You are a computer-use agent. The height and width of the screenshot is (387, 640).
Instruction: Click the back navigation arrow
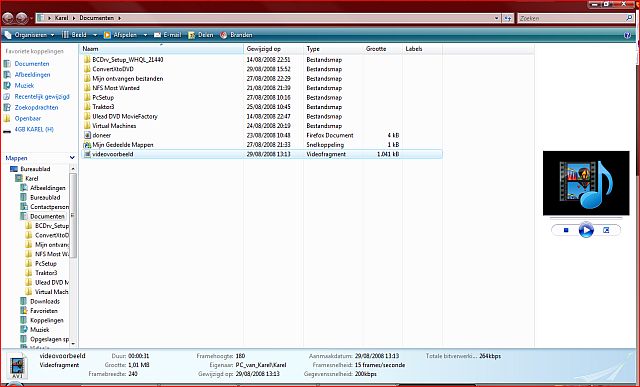click(x=8, y=18)
